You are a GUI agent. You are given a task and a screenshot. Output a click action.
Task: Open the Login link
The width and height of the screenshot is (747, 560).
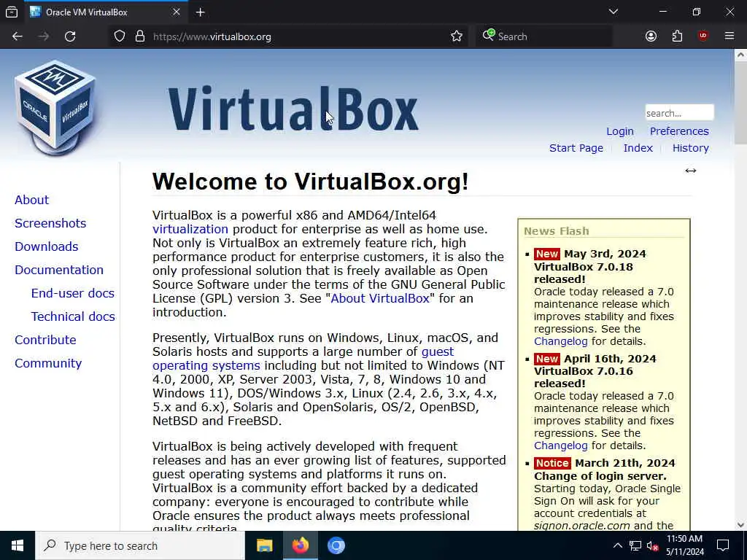[620, 131]
